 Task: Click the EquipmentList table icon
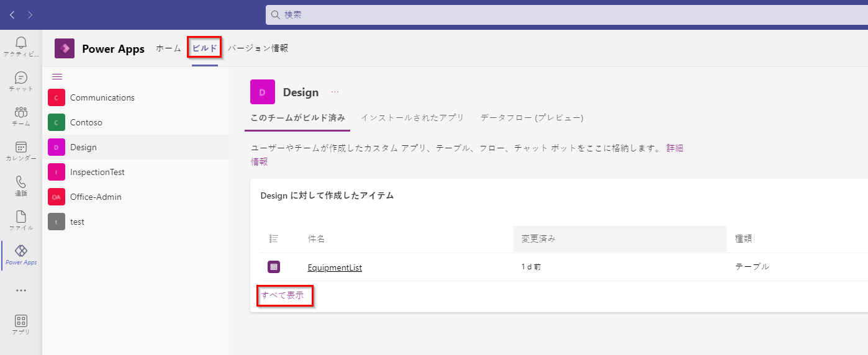click(274, 267)
